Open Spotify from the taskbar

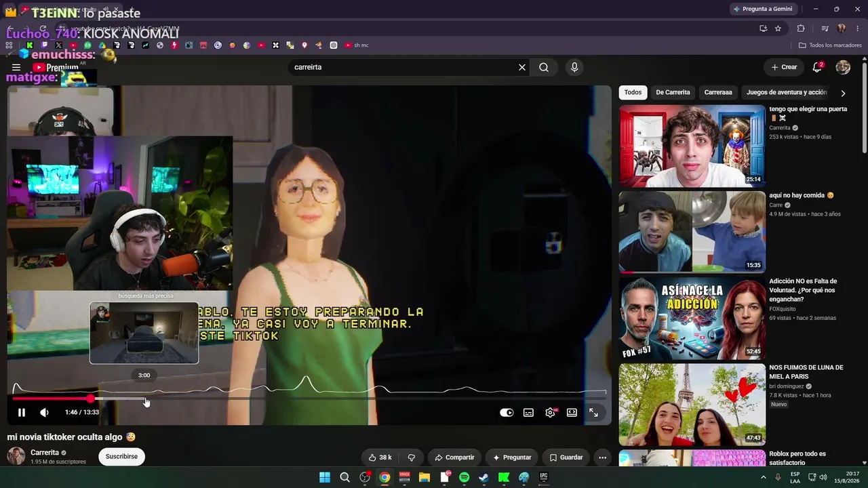(465, 477)
